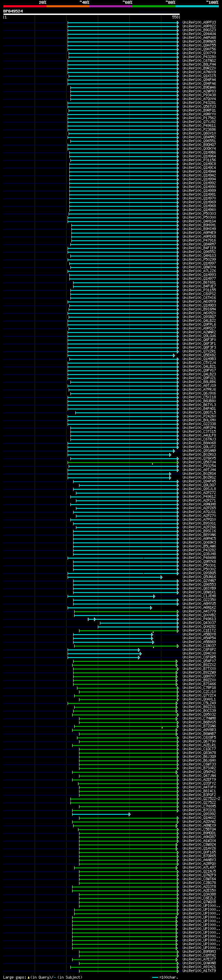Select the UniRef100_P47916 entry
This screenshot has height=980, width=222.
tap(199, 241)
